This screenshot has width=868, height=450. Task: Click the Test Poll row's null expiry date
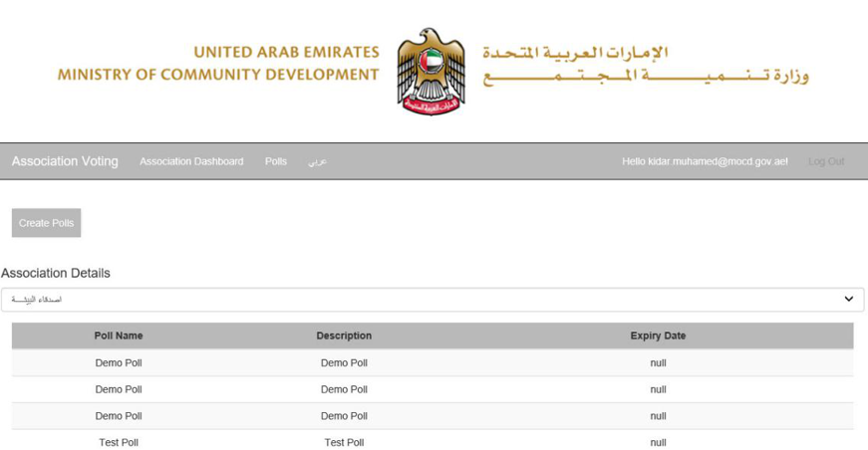[x=658, y=442]
